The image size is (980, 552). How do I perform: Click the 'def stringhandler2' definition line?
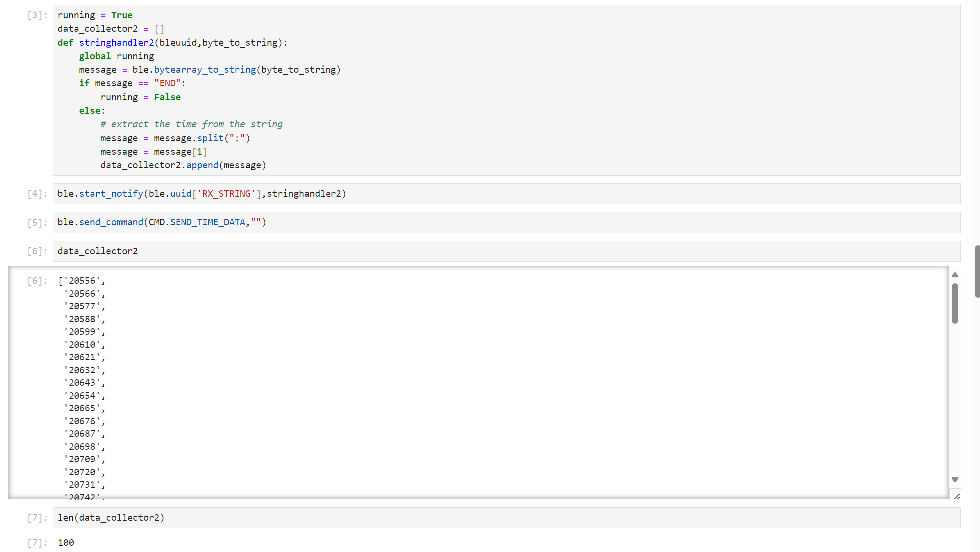point(172,43)
